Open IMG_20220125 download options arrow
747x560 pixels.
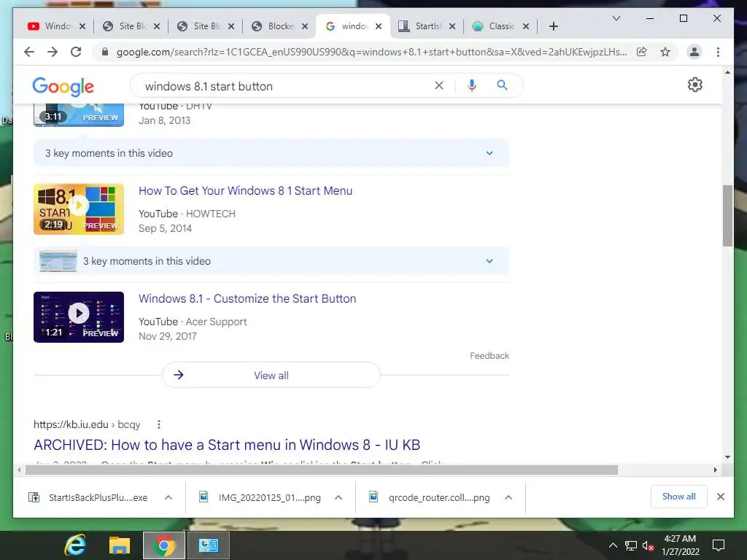point(338,497)
